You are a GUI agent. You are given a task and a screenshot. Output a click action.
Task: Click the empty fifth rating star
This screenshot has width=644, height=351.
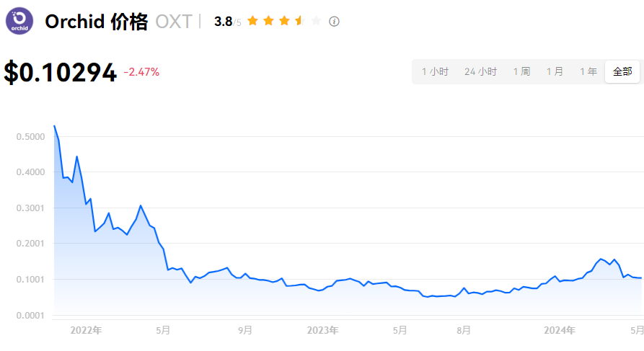click(x=316, y=21)
